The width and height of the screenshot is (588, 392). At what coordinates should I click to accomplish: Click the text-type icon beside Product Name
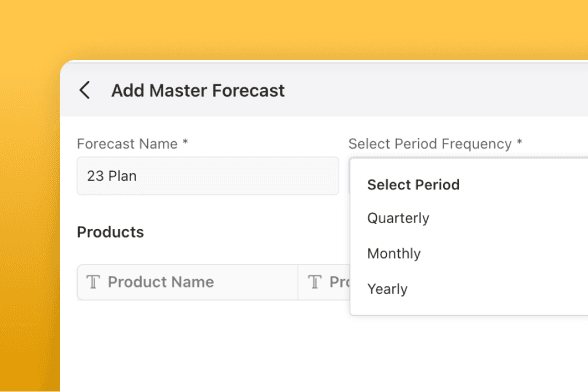(x=93, y=282)
